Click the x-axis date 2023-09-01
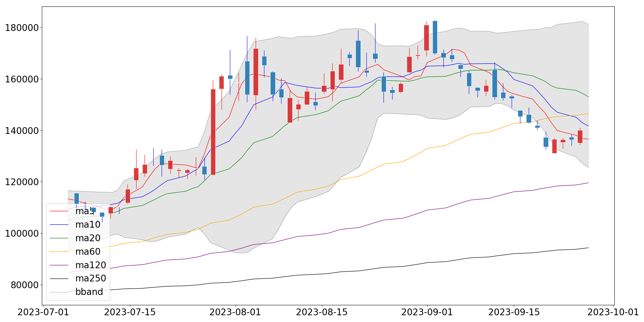Image resolution: width=644 pixels, height=322 pixels. click(x=427, y=312)
